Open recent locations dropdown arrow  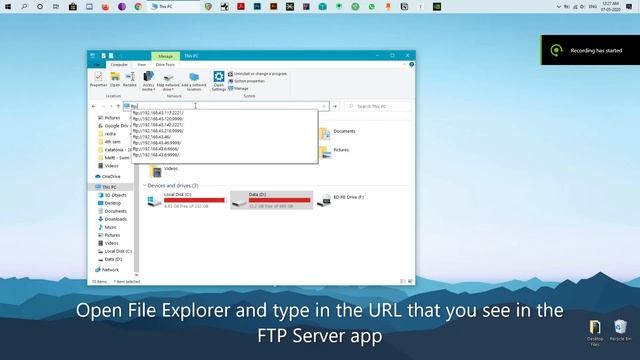click(x=111, y=107)
